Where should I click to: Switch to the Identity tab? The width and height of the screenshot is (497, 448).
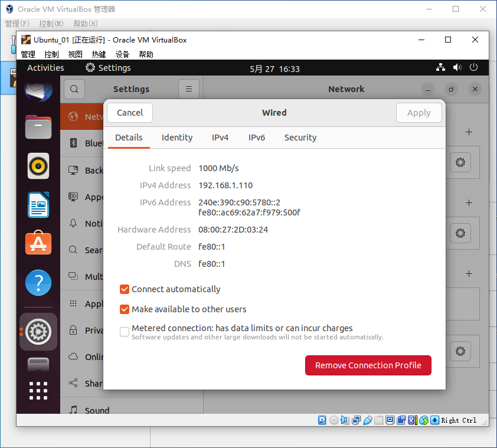tap(177, 138)
